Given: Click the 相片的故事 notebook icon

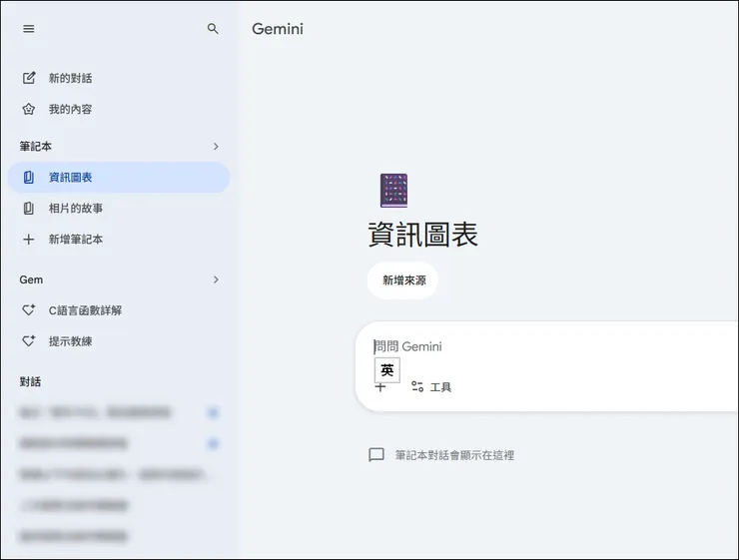Looking at the screenshot, I should coord(29,209).
